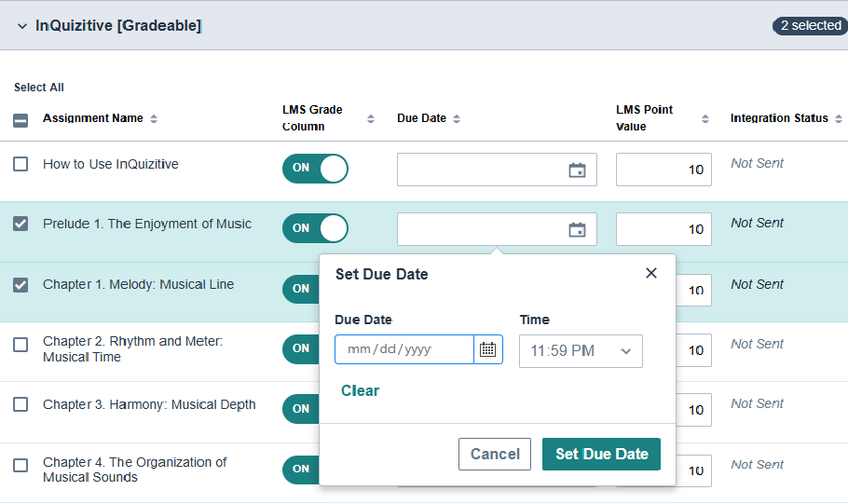Sort by Integration Status column
This screenshot has height=504, width=848.
pyautogui.click(x=837, y=119)
